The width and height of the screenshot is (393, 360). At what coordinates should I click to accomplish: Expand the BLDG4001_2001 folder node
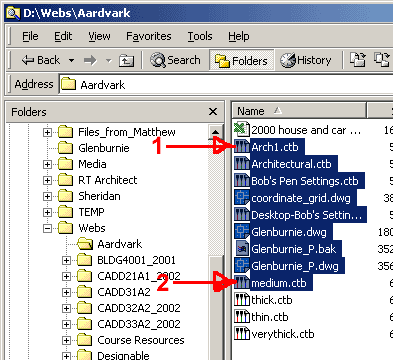click(x=66, y=260)
